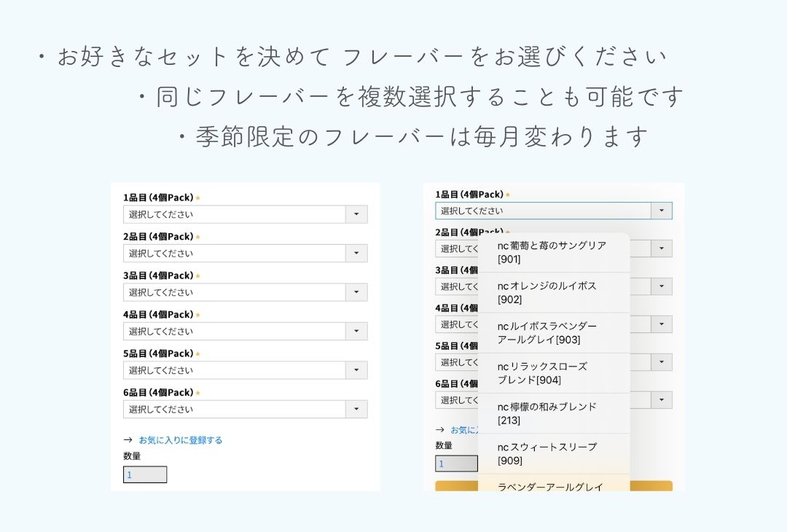
Task: Pick the ラベンダーアールグレイ option at list bottom
Action: 552,486
